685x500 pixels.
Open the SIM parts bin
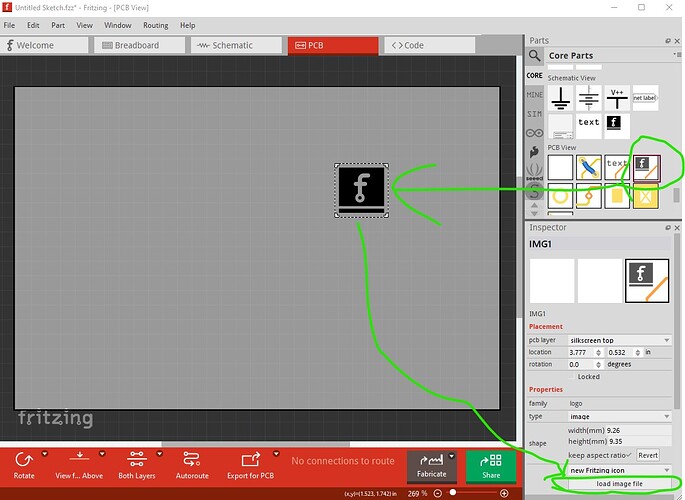534,114
